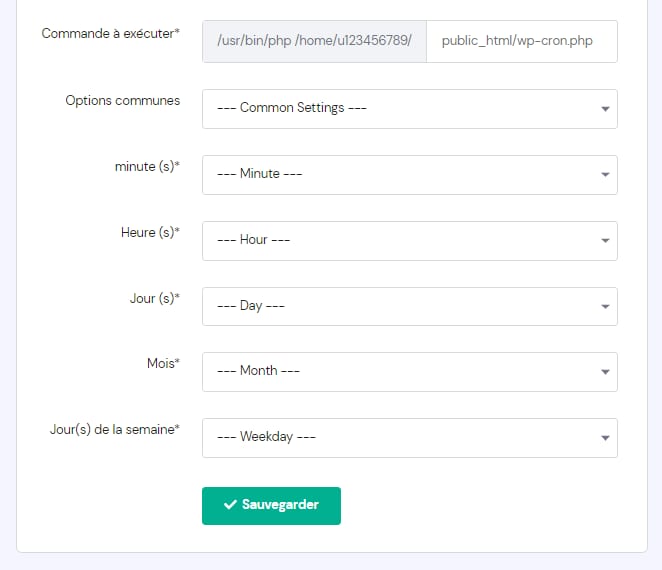The image size is (662, 570).
Task: Click the "minute (s)" label
Action: click(147, 167)
